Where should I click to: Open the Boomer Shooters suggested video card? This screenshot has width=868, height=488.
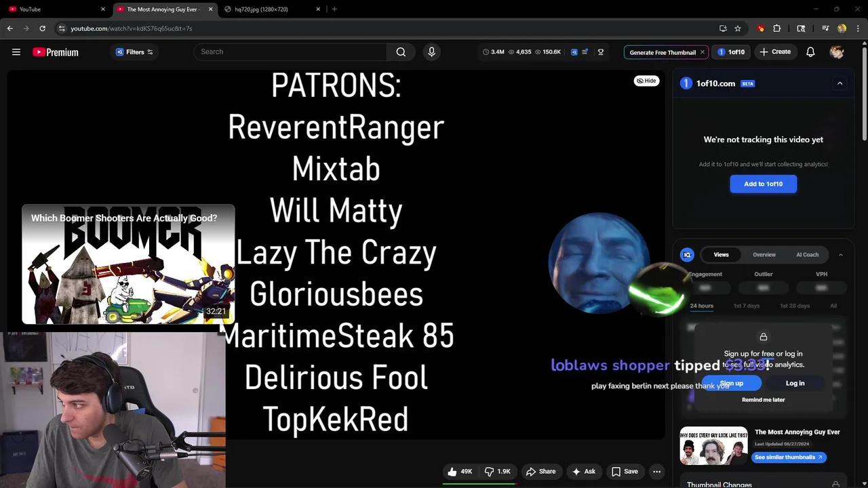point(128,264)
